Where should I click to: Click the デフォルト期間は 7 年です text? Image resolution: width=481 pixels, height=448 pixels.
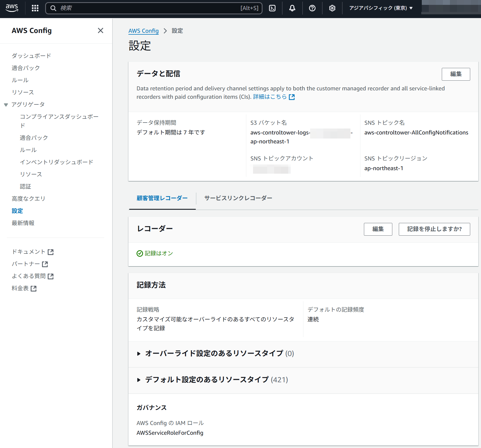tap(171, 133)
